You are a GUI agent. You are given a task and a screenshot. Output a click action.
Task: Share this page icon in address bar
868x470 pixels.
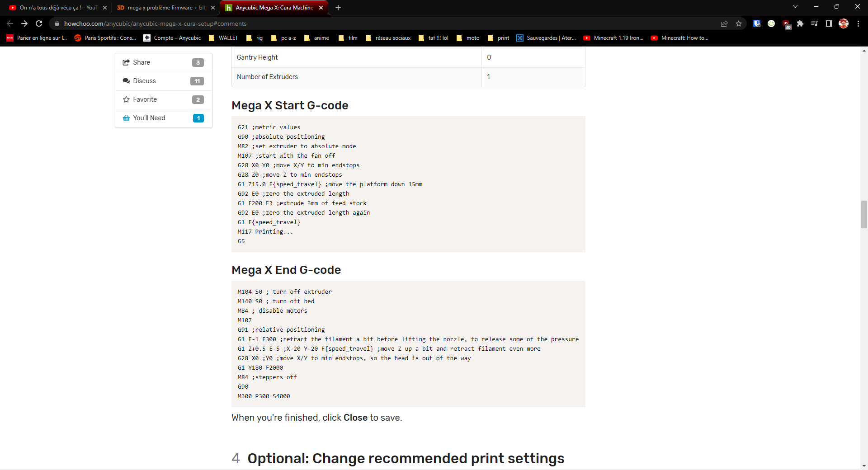coord(724,23)
